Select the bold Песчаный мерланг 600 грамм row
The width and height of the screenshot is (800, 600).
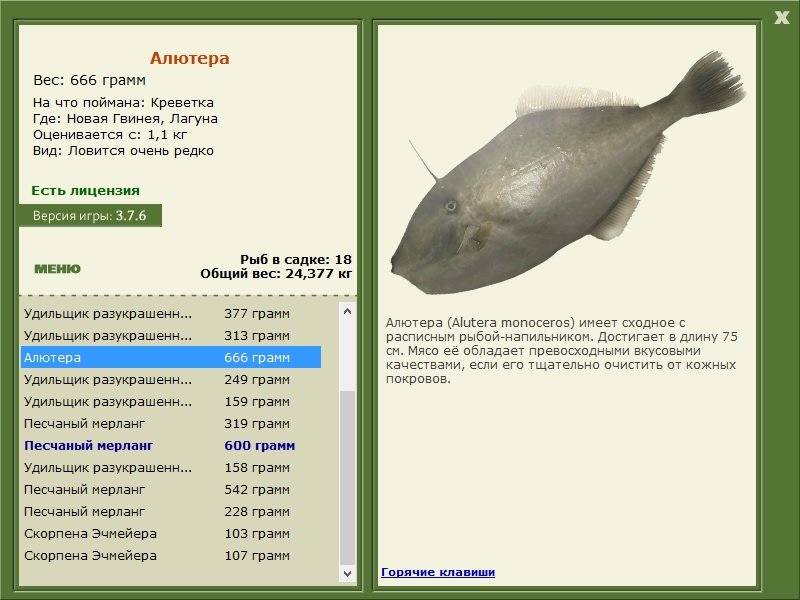(171, 445)
